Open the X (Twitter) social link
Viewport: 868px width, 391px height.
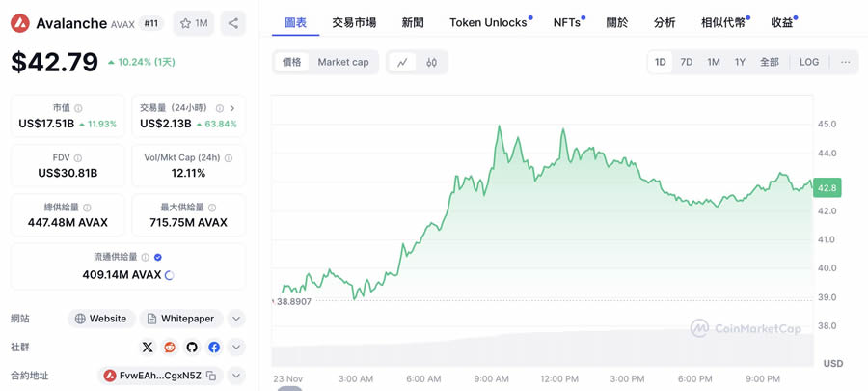pyautogui.click(x=148, y=347)
